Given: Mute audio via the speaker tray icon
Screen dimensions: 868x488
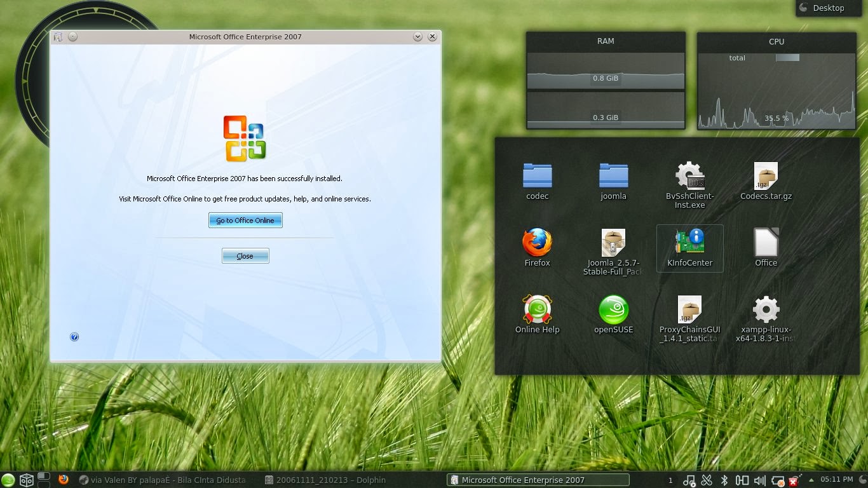Looking at the screenshot, I should click(761, 480).
